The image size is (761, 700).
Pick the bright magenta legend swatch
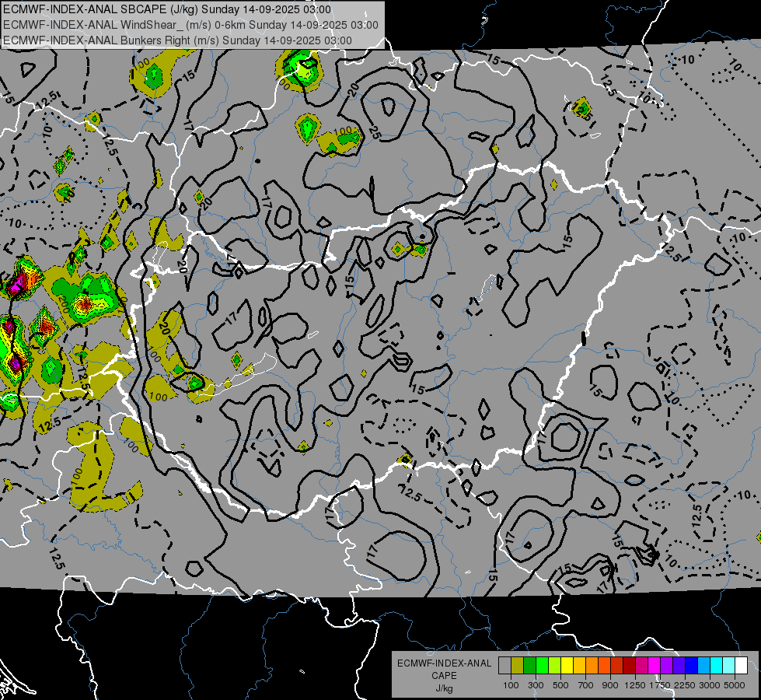pos(654,666)
